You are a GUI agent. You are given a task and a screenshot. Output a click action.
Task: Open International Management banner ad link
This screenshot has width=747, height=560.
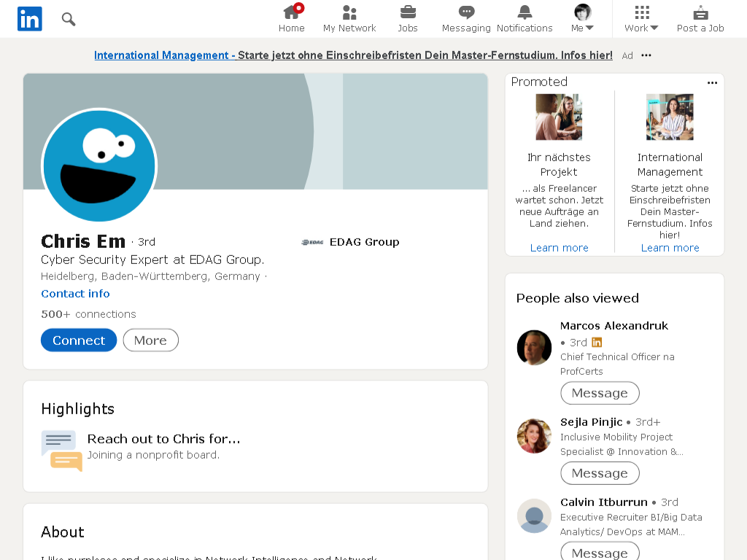click(353, 55)
